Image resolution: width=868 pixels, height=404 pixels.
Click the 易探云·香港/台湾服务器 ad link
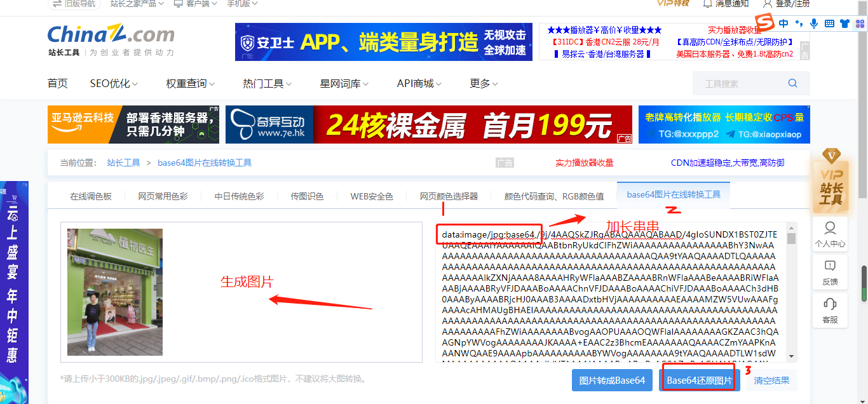[x=603, y=54]
